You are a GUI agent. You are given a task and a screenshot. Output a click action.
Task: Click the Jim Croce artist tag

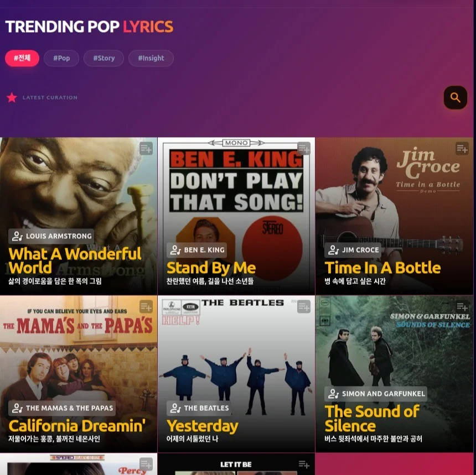coord(353,250)
